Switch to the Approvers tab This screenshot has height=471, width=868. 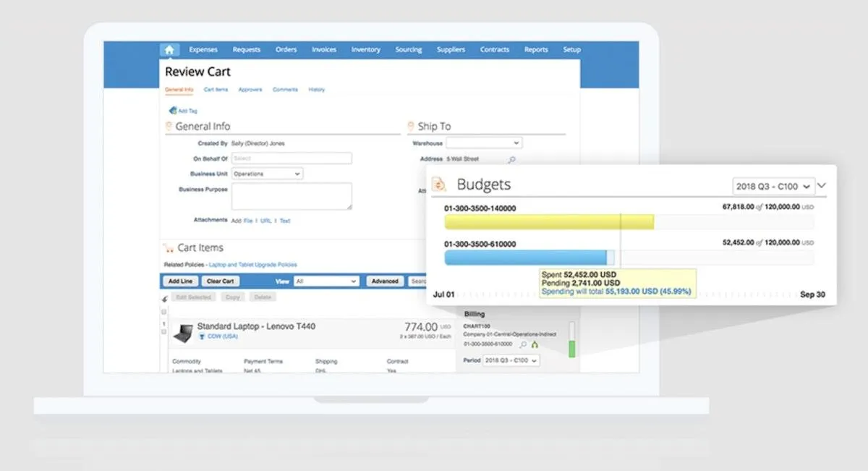coord(250,90)
